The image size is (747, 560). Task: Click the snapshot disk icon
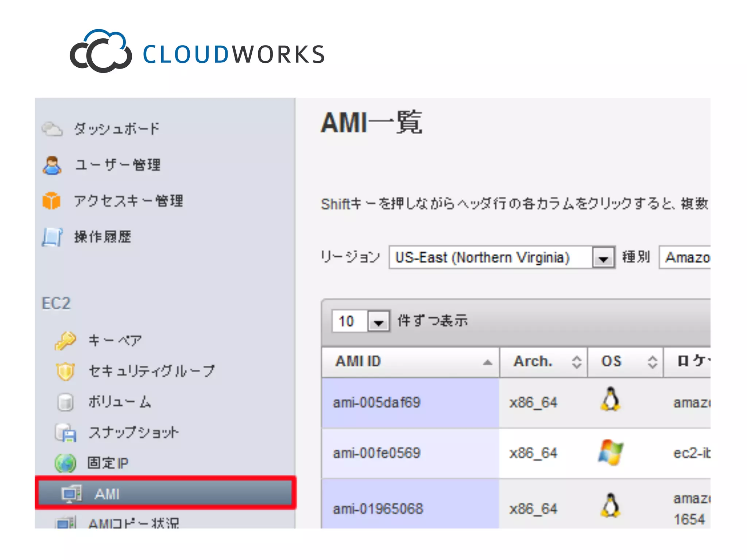click(66, 433)
